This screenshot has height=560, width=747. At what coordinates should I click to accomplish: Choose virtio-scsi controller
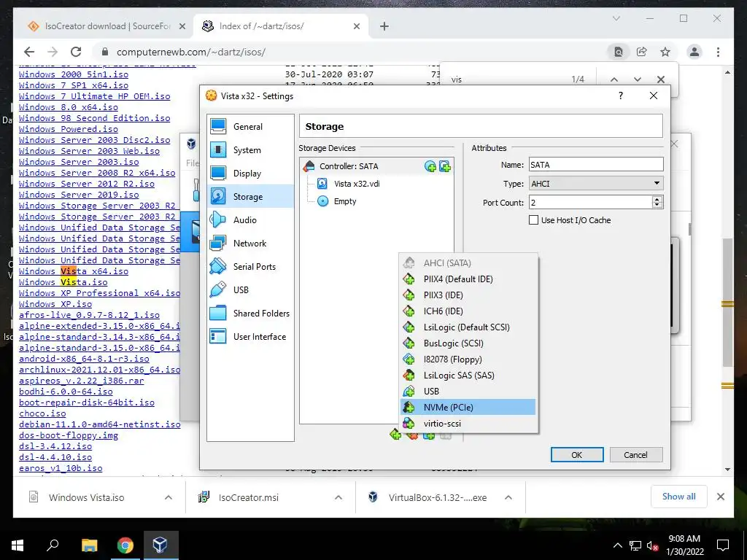(x=468, y=424)
